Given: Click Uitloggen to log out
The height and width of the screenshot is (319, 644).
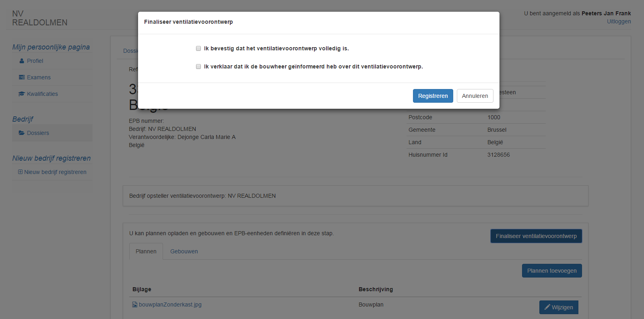Looking at the screenshot, I should coord(619,21).
